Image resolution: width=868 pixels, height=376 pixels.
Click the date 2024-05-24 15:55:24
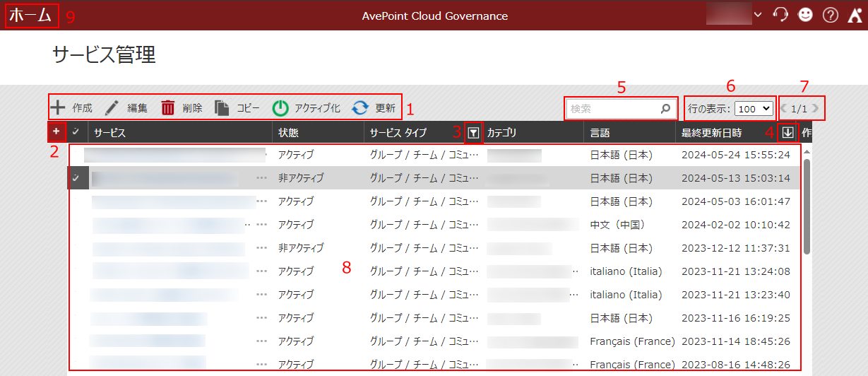736,155
